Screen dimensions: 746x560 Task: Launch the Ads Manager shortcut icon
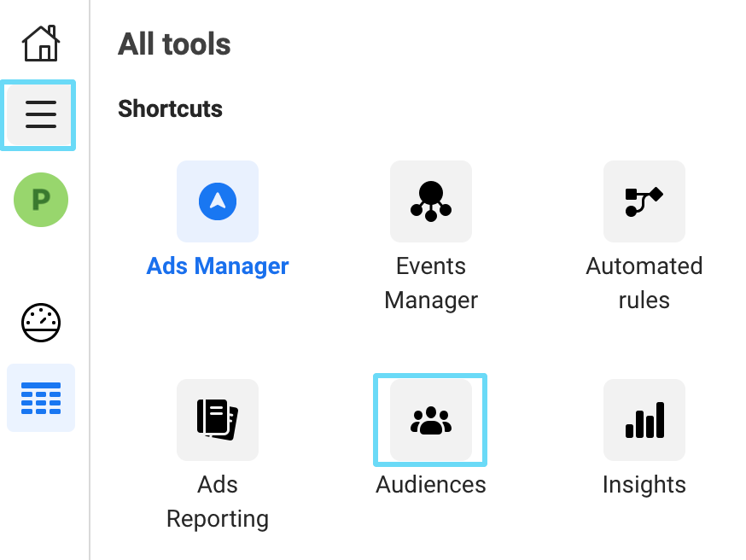[218, 201]
